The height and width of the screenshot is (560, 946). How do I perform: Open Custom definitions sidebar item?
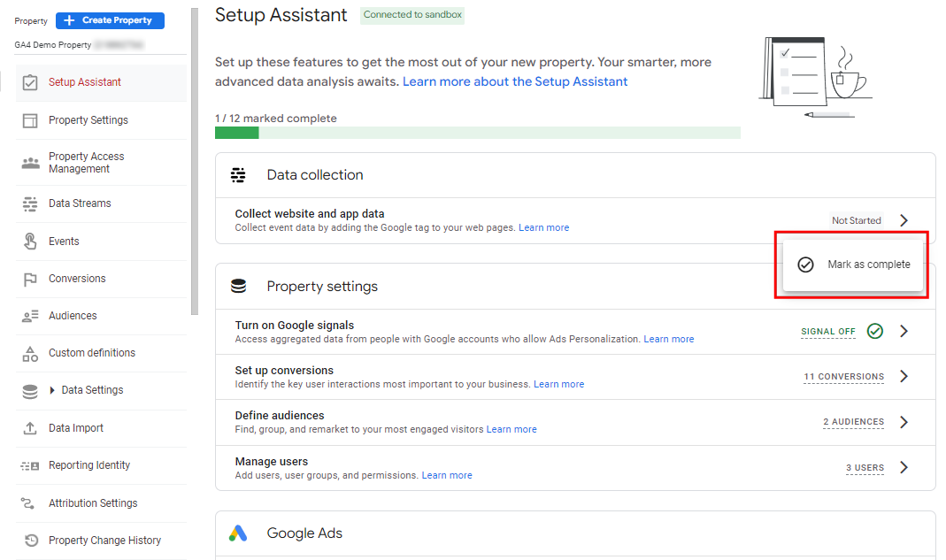(x=102, y=353)
